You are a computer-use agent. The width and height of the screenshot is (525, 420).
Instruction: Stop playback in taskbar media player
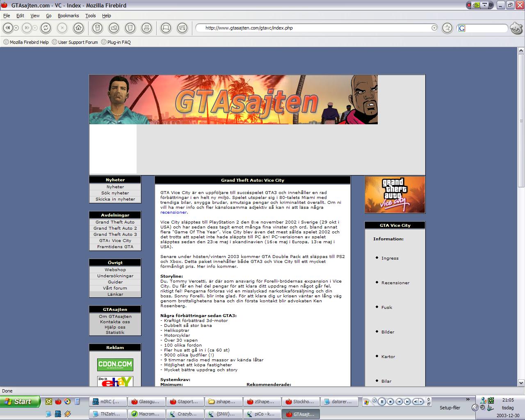click(x=390, y=402)
